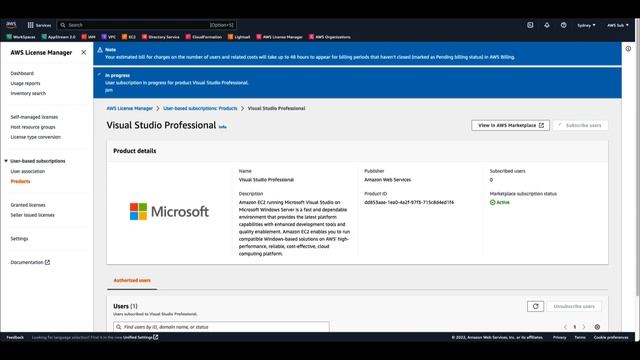The height and width of the screenshot is (360, 640).
Task: Go to previous page of users
Action: (x=565, y=327)
